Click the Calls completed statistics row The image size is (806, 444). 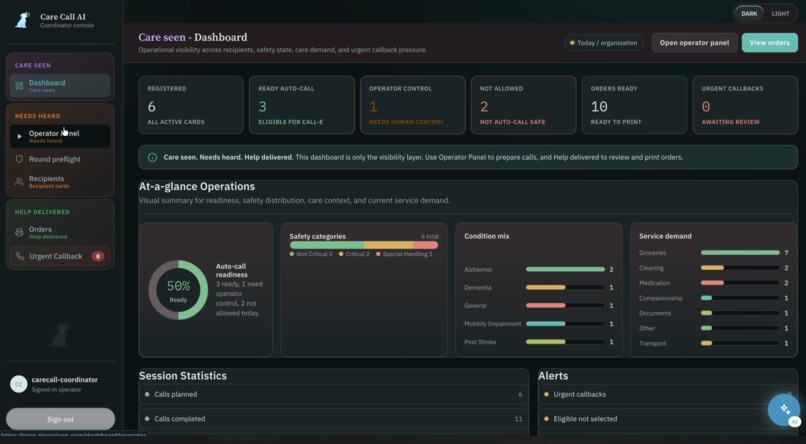coord(334,419)
